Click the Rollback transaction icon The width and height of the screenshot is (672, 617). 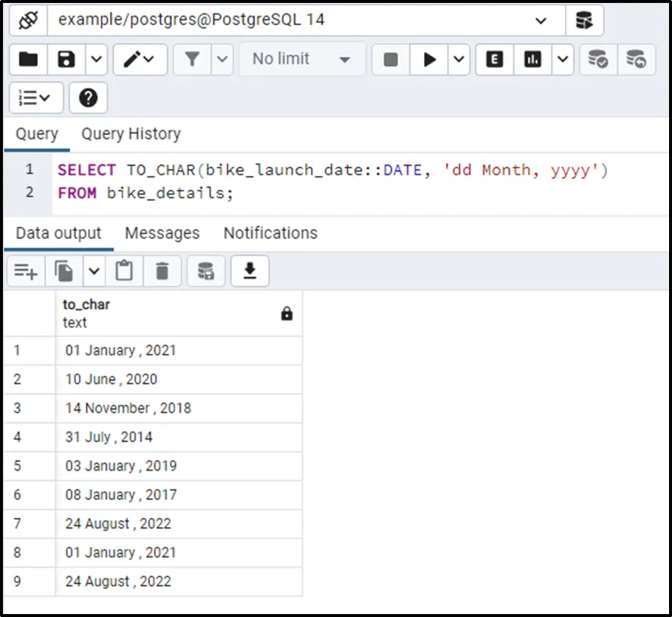pyautogui.click(x=635, y=59)
